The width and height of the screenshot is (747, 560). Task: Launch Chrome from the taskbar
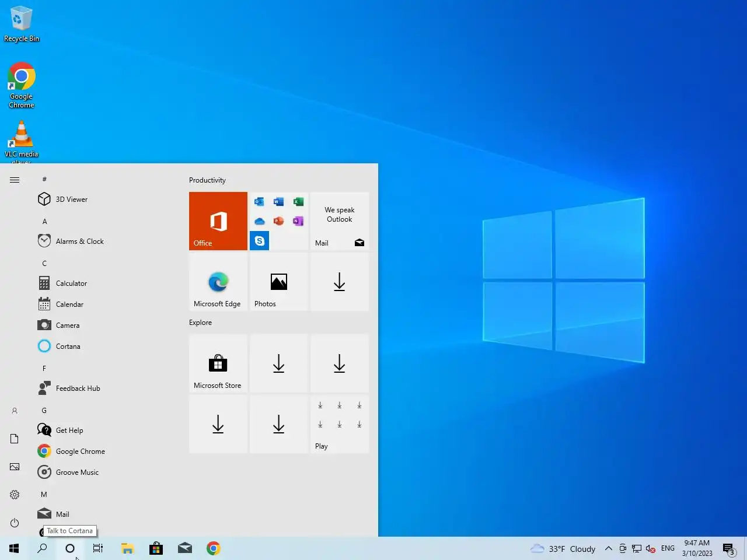[x=213, y=548]
